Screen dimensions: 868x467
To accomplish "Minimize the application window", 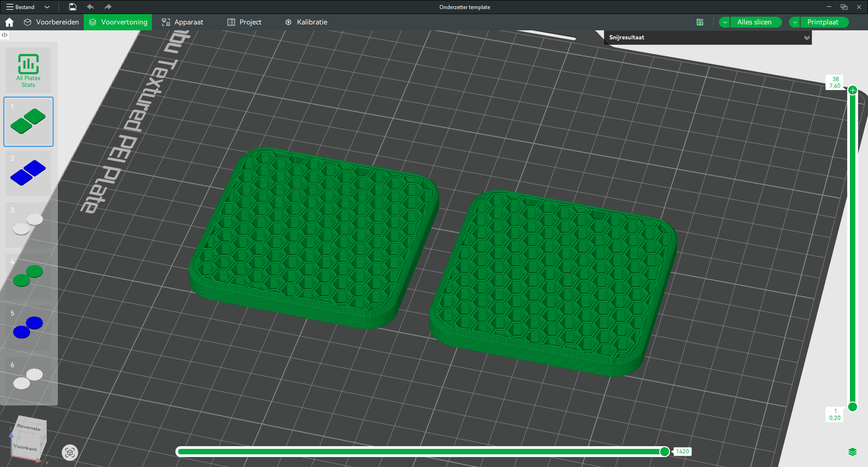I will click(x=829, y=7).
